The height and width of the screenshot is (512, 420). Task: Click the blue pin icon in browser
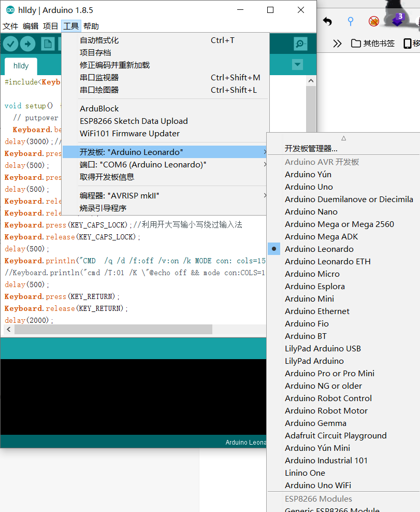tap(351, 22)
